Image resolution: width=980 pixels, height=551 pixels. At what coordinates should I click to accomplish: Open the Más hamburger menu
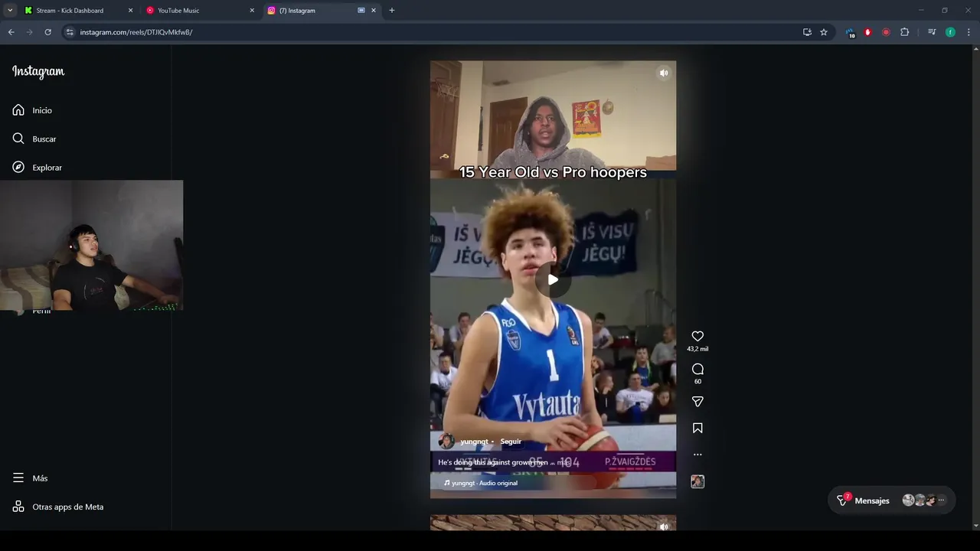18,478
